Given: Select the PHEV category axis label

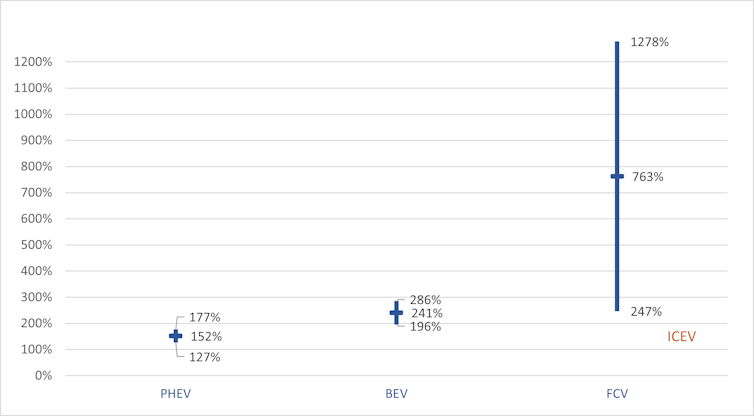Looking at the screenshot, I should pos(175,394).
